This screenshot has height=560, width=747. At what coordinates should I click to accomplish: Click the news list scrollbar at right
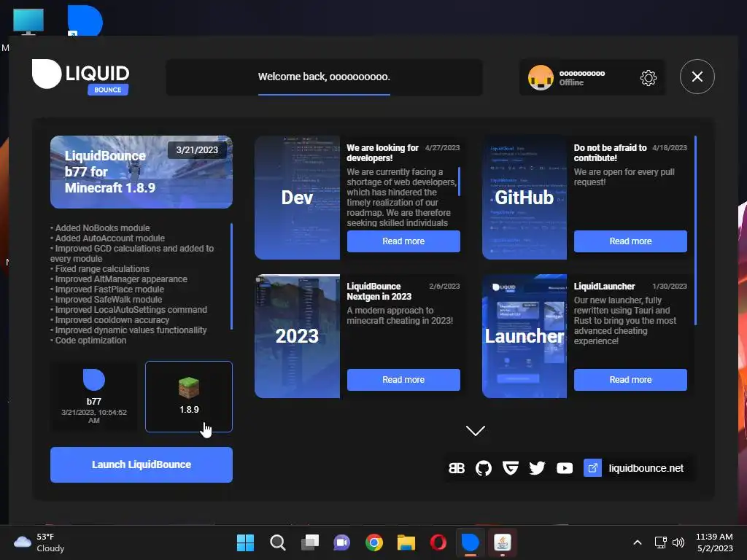(x=695, y=230)
